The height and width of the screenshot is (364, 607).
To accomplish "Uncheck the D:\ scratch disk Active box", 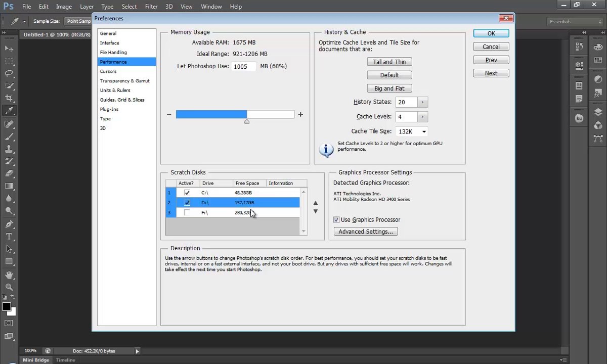I will coord(187,203).
